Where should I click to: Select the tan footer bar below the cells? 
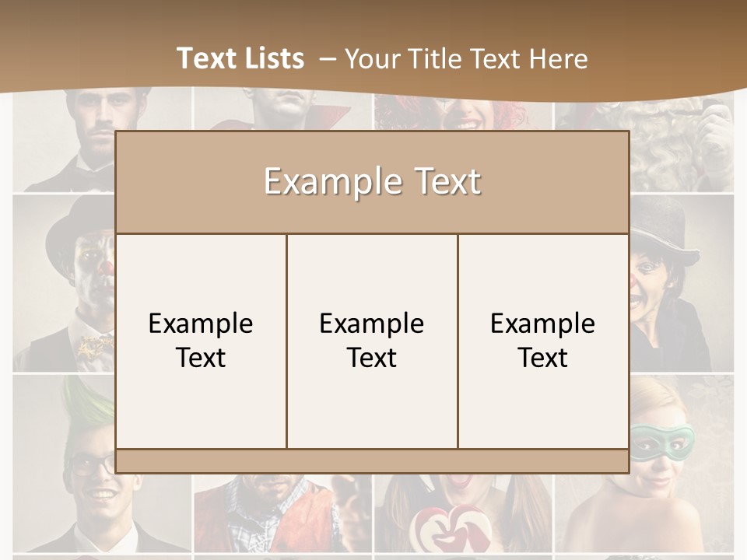372,461
